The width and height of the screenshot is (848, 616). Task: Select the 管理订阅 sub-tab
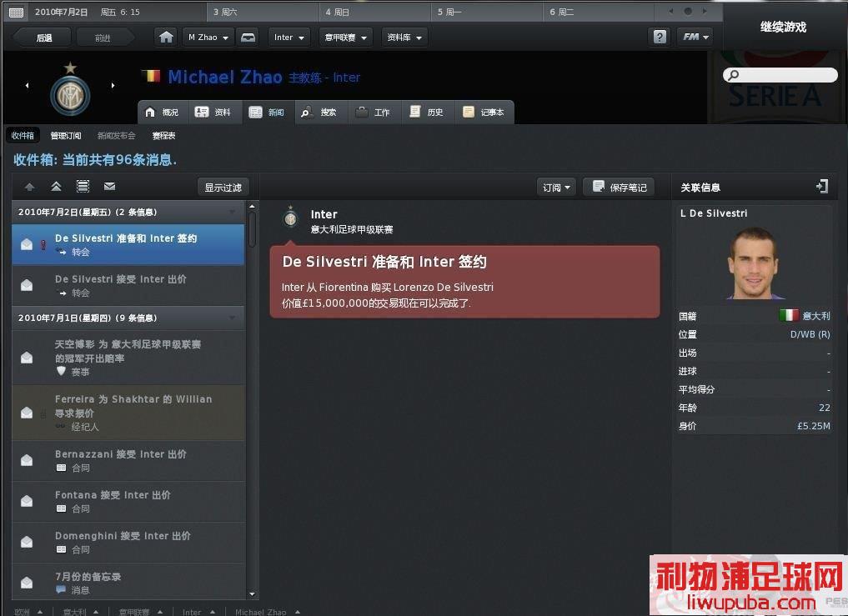pyautogui.click(x=65, y=135)
